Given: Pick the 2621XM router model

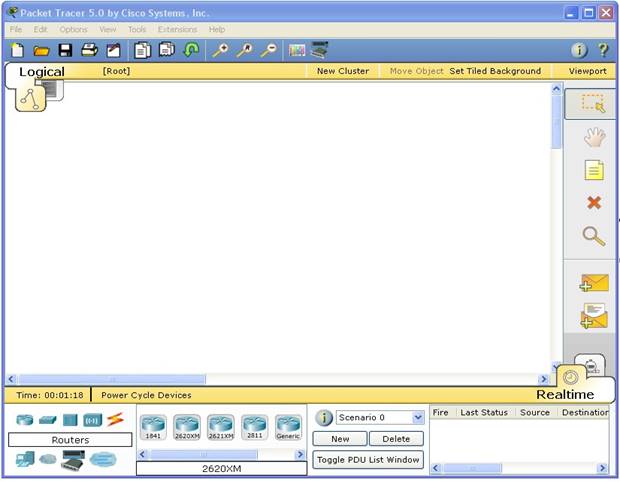Looking at the screenshot, I should [221, 427].
